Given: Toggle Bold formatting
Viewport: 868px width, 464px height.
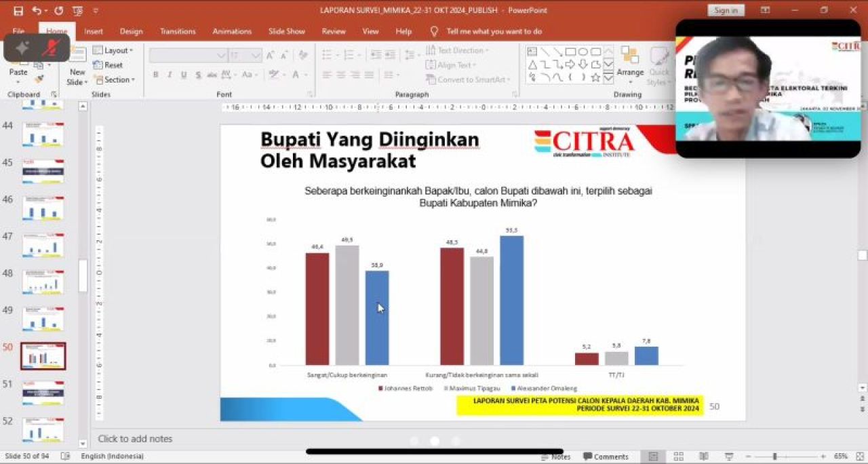Looking at the screenshot, I should [155, 75].
